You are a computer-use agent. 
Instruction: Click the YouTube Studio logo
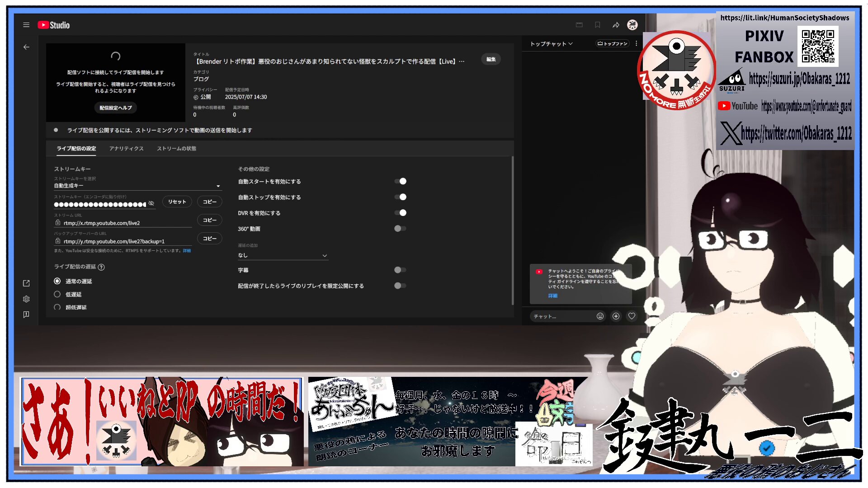54,25
